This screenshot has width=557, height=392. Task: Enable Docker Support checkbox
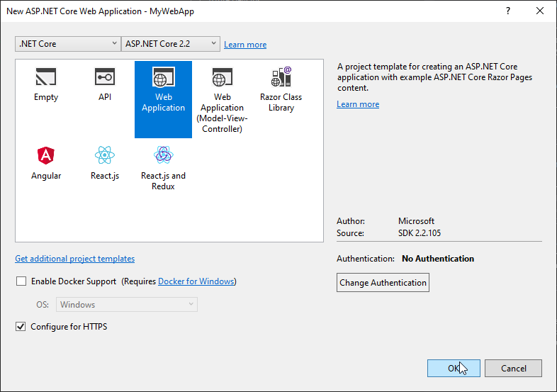[x=21, y=281]
